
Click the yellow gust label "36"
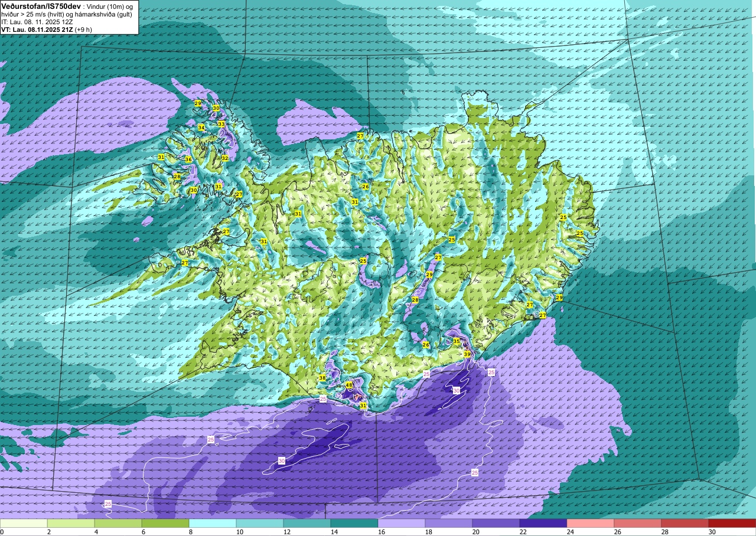188,159
